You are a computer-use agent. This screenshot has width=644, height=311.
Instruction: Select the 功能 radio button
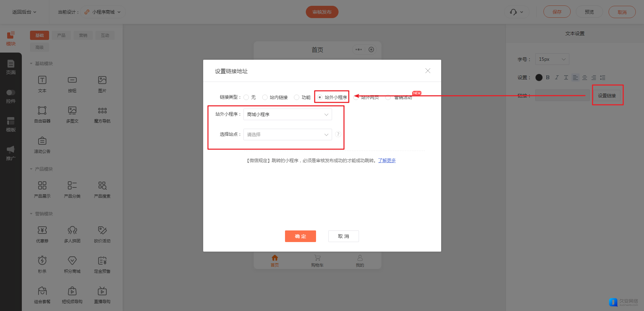tap(297, 98)
